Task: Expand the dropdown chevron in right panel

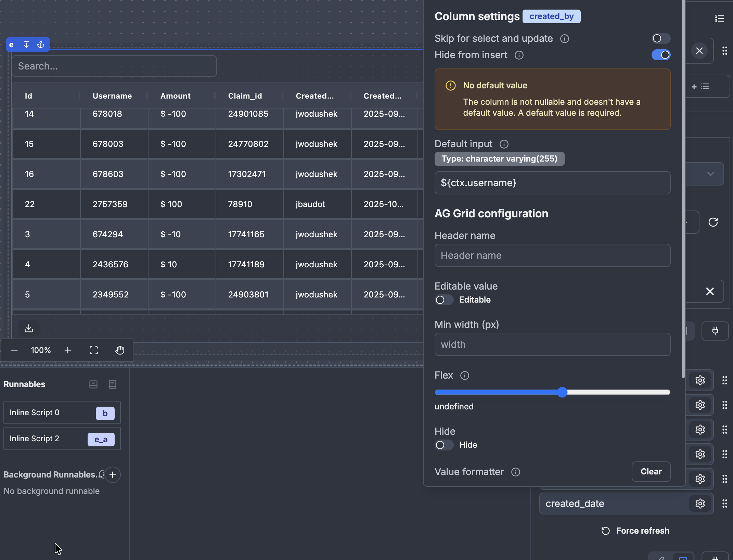Action: (710, 174)
